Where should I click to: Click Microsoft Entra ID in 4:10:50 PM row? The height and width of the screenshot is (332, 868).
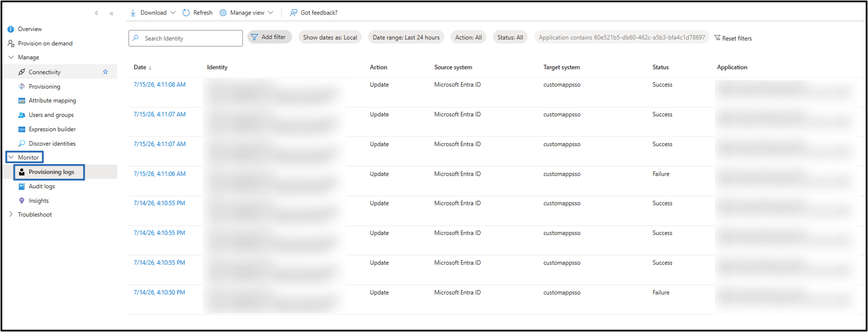[458, 292]
